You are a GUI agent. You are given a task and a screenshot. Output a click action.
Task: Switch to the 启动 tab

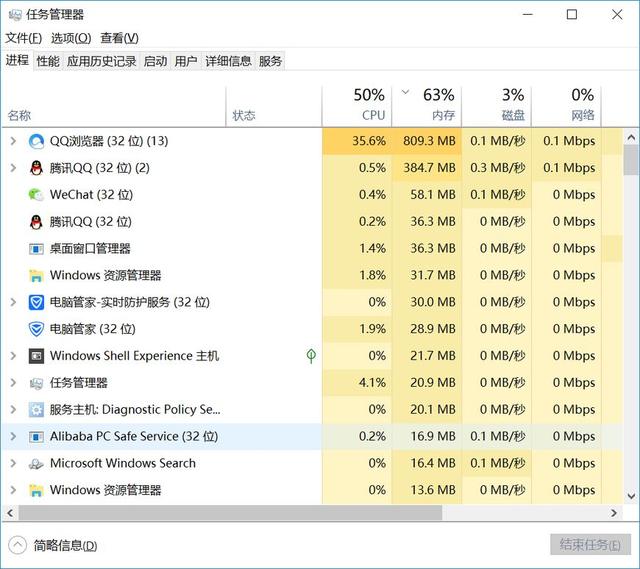[x=155, y=61]
